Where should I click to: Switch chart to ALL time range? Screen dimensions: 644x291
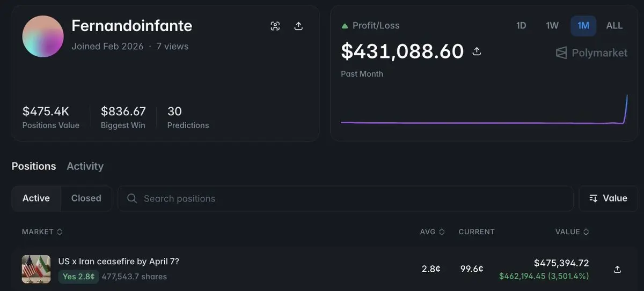point(614,26)
